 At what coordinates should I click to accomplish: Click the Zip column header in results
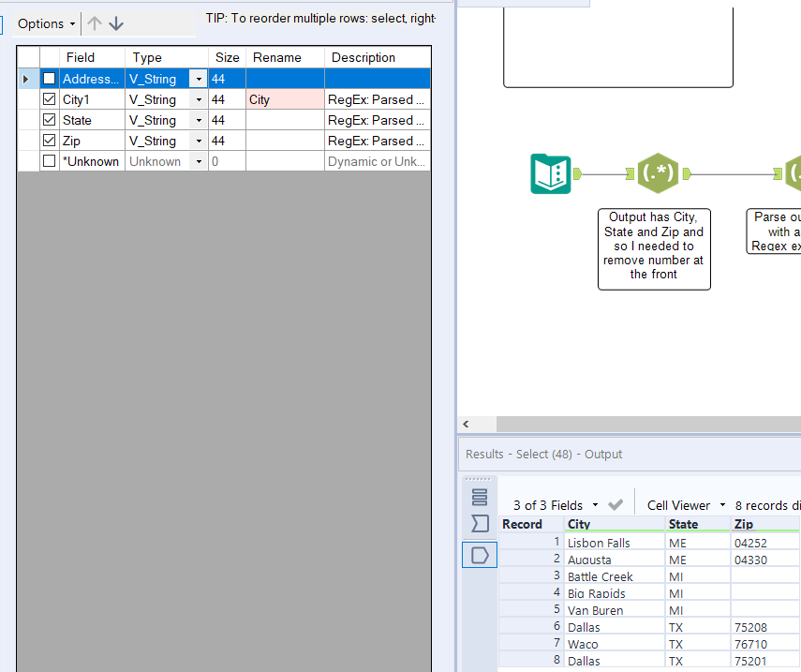tap(764, 524)
